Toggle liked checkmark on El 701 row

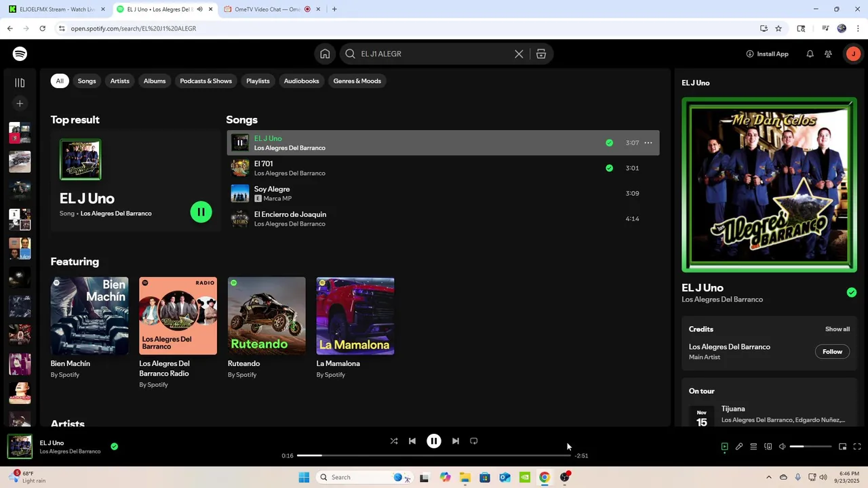[609, 168]
